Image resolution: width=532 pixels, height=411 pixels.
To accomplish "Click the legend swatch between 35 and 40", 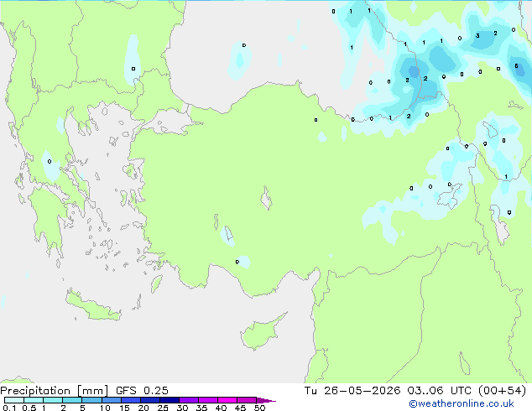I will tap(207, 400).
